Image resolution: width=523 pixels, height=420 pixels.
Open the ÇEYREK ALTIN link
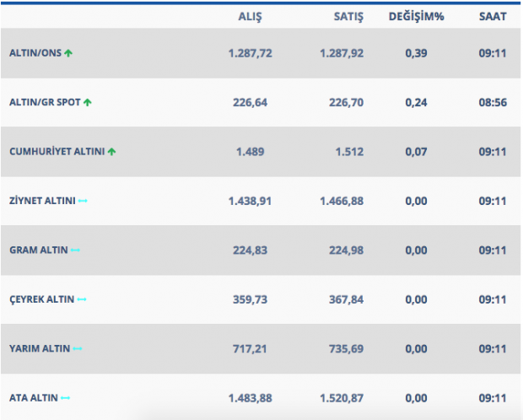coord(41,299)
